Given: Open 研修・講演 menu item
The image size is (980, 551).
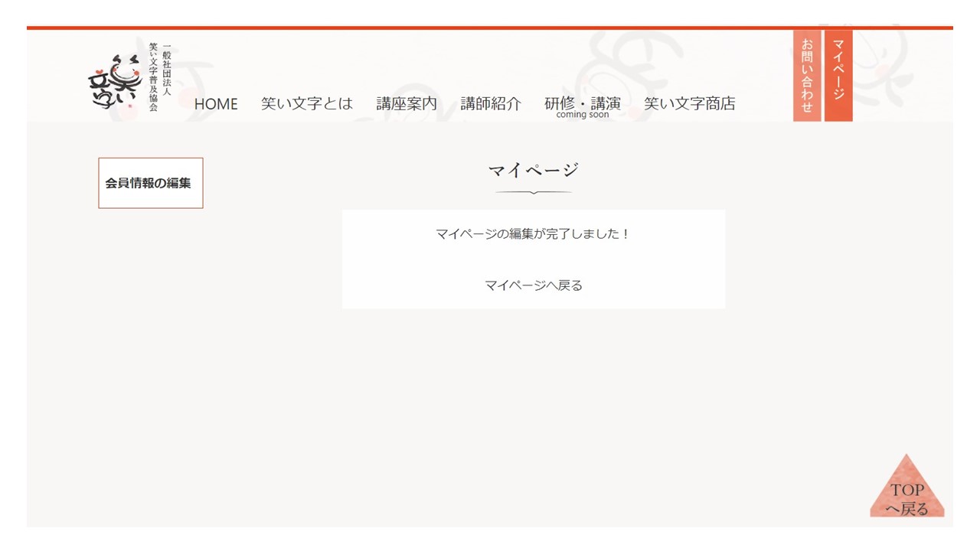Looking at the screenshot, I should [583, 103].
